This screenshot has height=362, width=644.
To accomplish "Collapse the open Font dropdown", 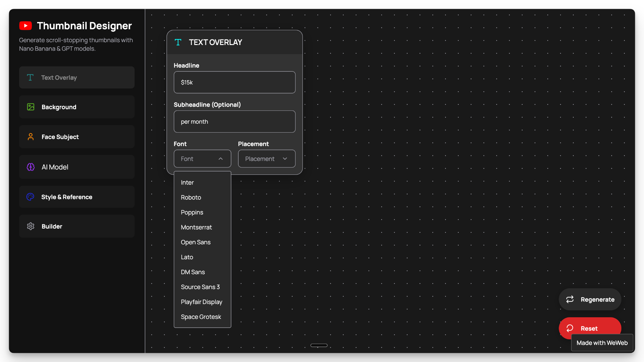I will (202, 159).
